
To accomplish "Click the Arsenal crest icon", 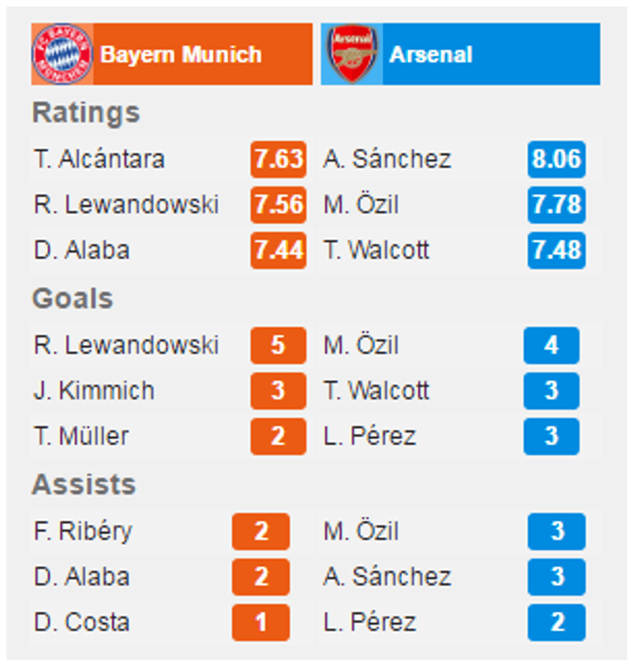I will pos(351,54).
